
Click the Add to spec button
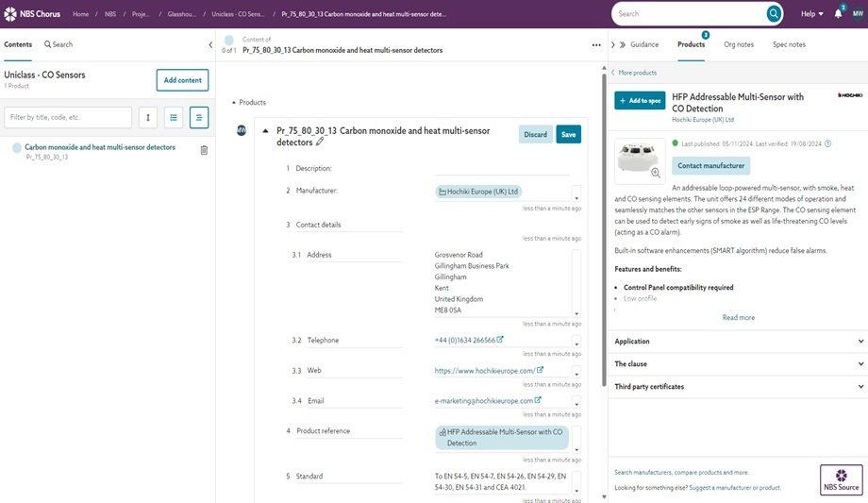640,100
